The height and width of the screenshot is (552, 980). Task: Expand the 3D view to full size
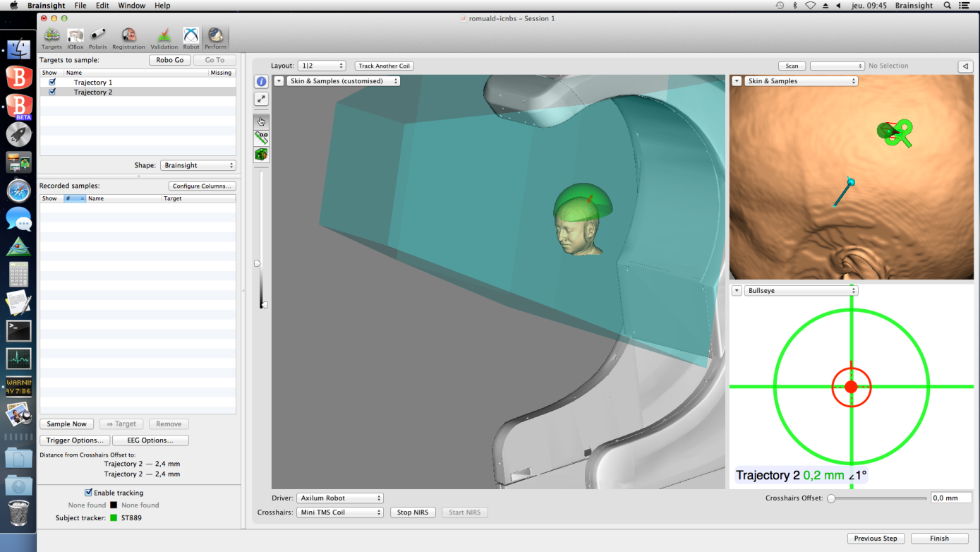coord(261,100)
